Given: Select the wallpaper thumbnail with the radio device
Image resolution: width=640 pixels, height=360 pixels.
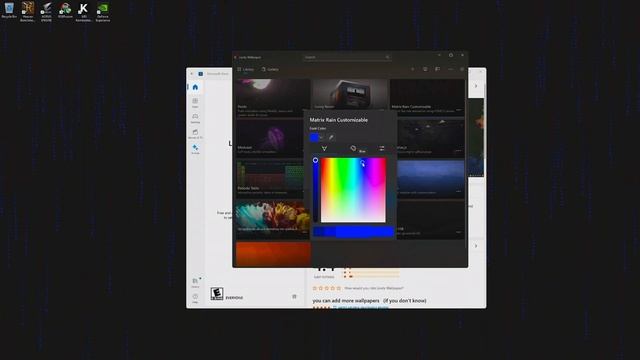Looking at the screenshot, I should (x=349, y=94).
